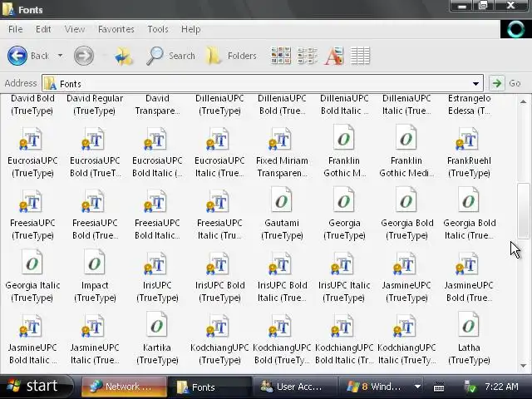Select Kartika (TrueType) font icon
532x399 pixels.
tap(157, 325)
